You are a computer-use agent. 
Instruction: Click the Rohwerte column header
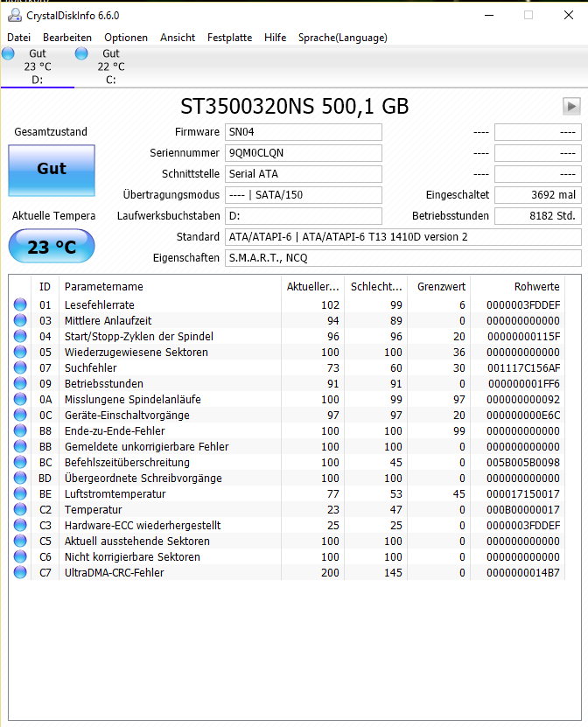point(517,287)
